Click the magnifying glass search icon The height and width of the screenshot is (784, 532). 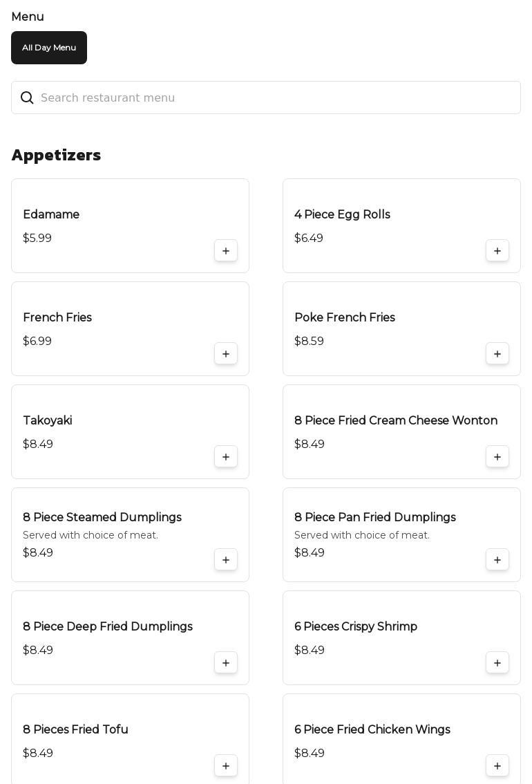click(27, 97)
